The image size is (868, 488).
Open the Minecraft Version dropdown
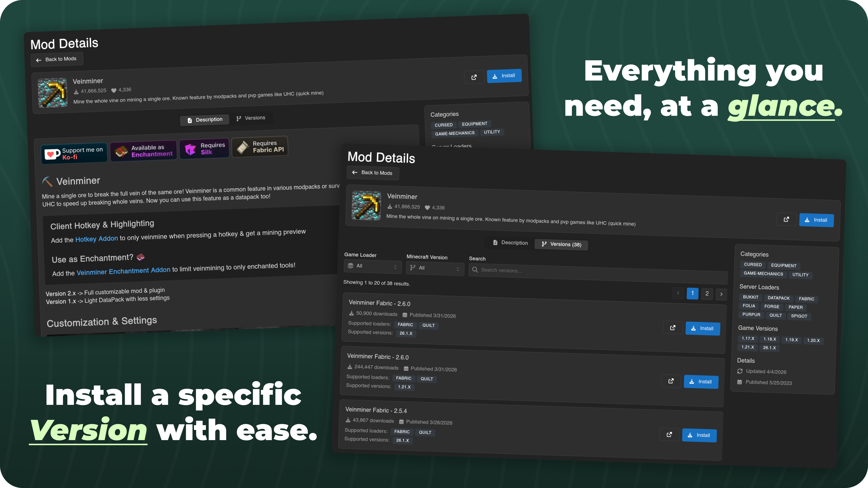(x=435, y=268)
